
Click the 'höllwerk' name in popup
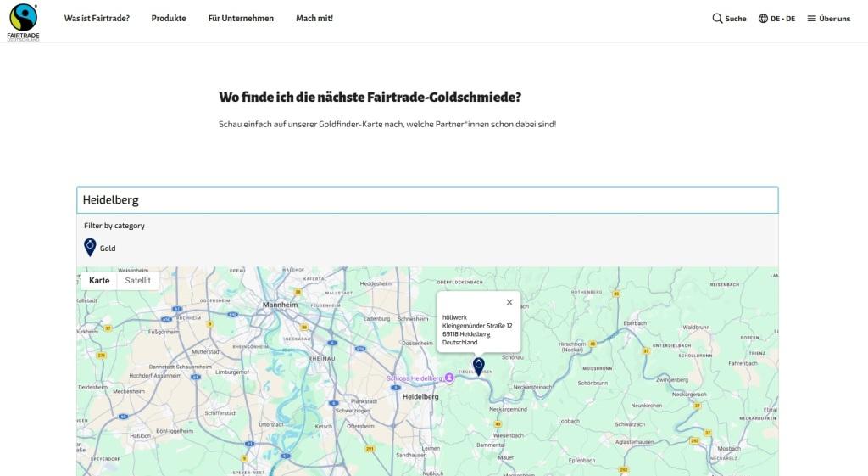pos(454,317)
